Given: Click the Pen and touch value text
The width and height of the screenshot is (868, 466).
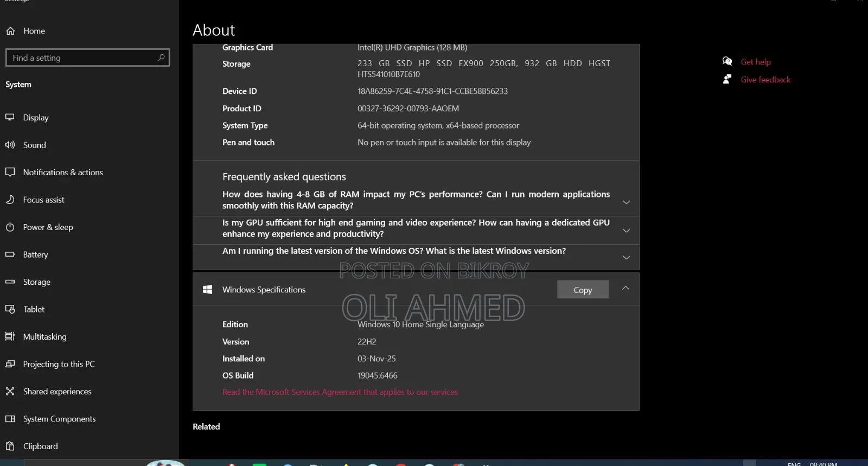Looking at the screenshot, I should tap(444, 143).
